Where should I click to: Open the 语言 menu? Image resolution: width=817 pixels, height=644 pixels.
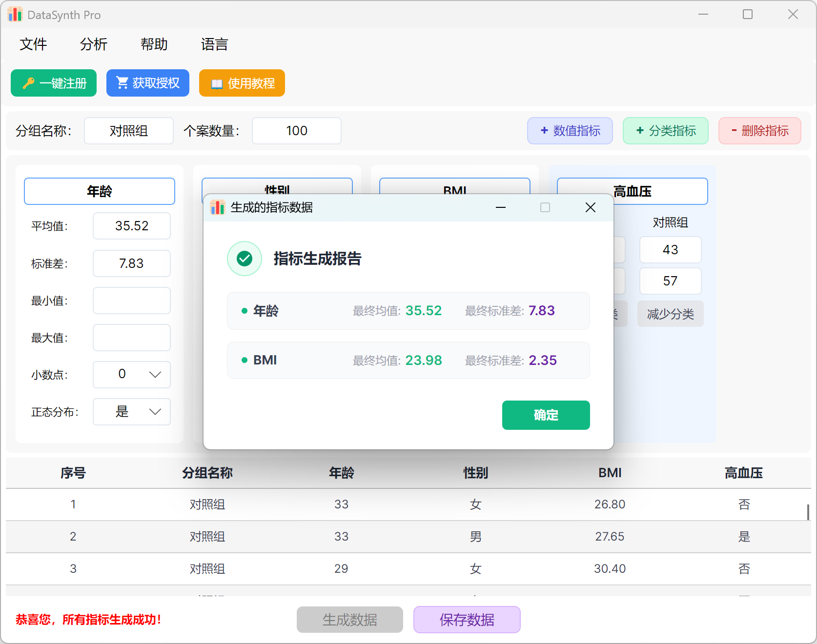pos(215,44)
